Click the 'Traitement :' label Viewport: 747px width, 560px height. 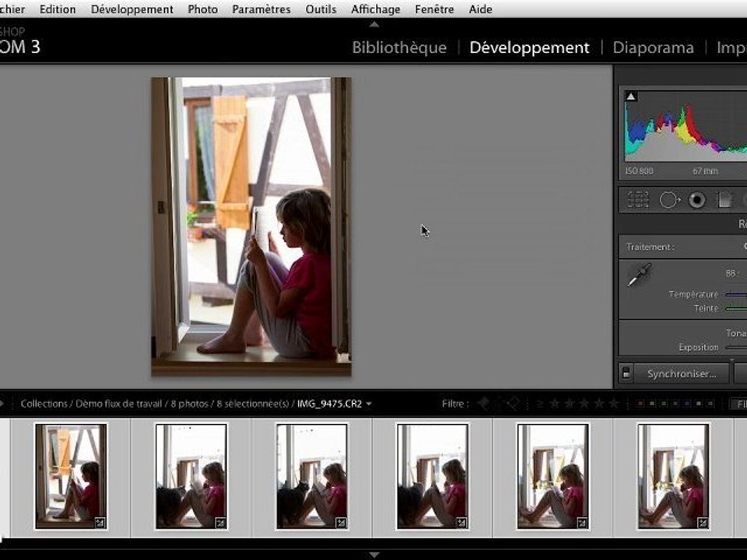[650, 247]
